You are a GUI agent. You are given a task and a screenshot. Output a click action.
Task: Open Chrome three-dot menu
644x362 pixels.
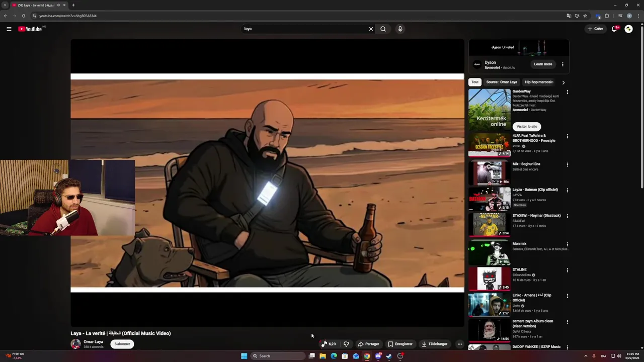(x=638, y=16)
